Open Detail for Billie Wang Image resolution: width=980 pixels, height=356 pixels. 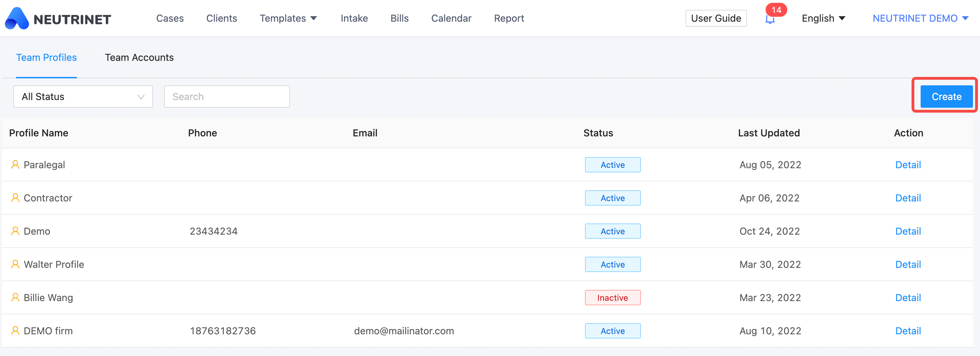pyautogui.click(x=908, y=297)
